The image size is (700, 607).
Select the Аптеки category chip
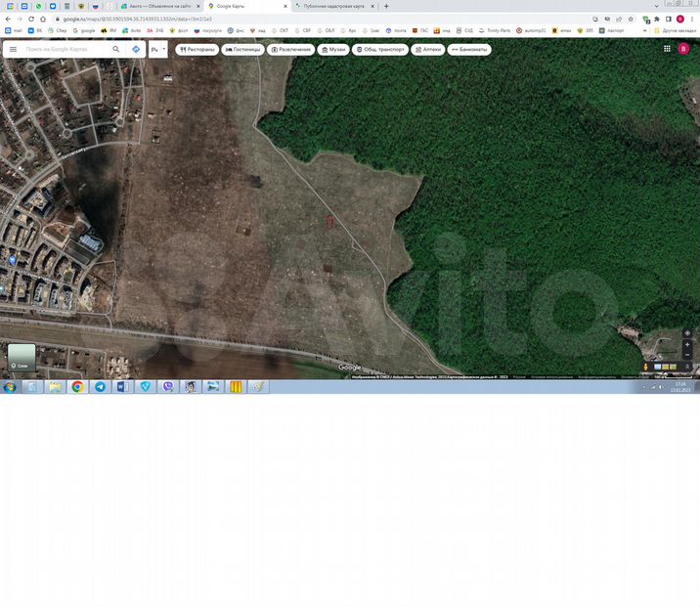[x=427, y=49]
